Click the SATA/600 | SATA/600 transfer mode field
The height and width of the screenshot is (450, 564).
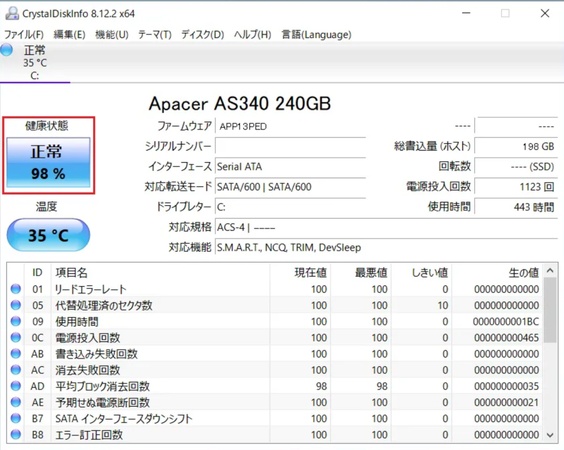[290, 187]
